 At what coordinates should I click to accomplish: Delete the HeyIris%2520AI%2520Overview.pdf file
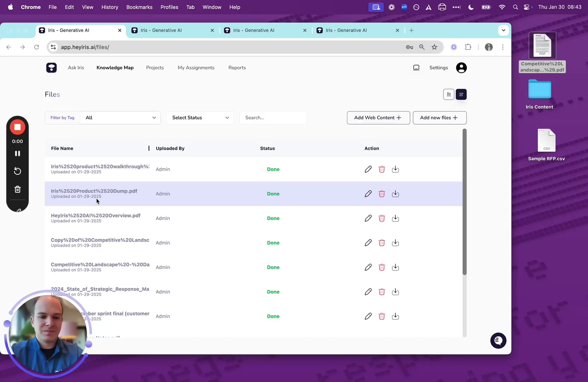382,218
